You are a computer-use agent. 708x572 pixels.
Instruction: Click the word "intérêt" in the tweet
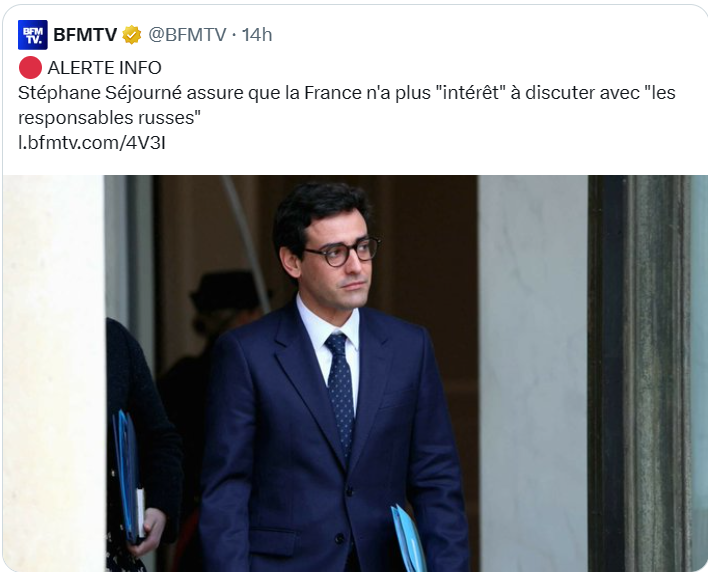(470, 93)
